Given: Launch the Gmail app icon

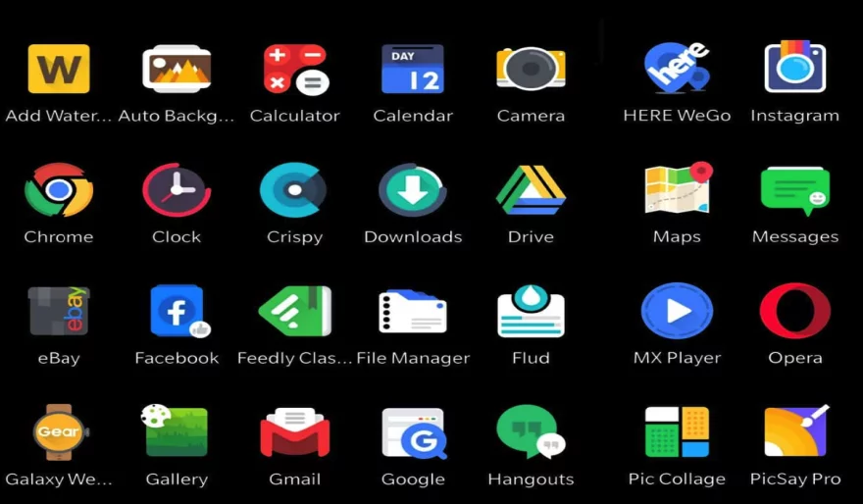Looking at the screenshot, I should pyautogui.click(x=295, y=432).
